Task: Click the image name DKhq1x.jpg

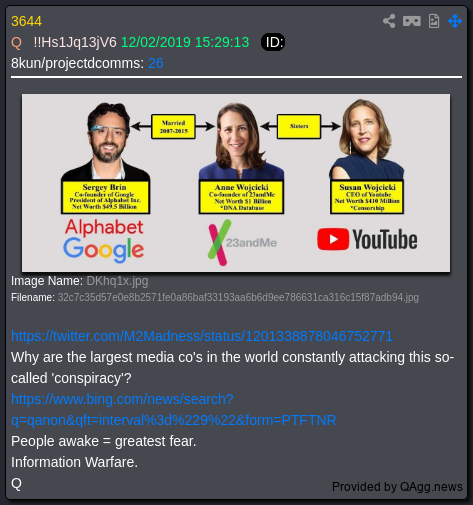Action: click(117, 281)
